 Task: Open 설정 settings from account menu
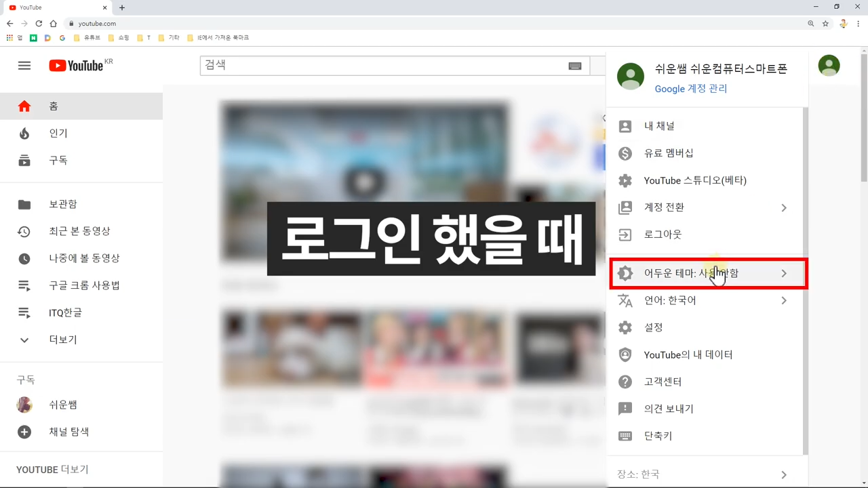pyautogui.click(x=705, y=327)
